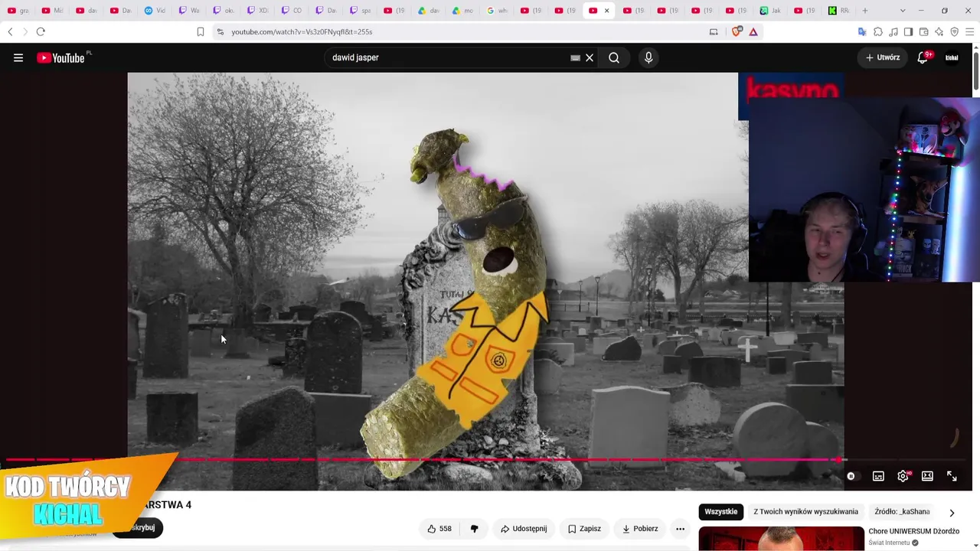The width and height of the screenshot is (980, 551).
Task: Open the Google Translate extension
Action: pyautogui.click(x=862, y=31)
